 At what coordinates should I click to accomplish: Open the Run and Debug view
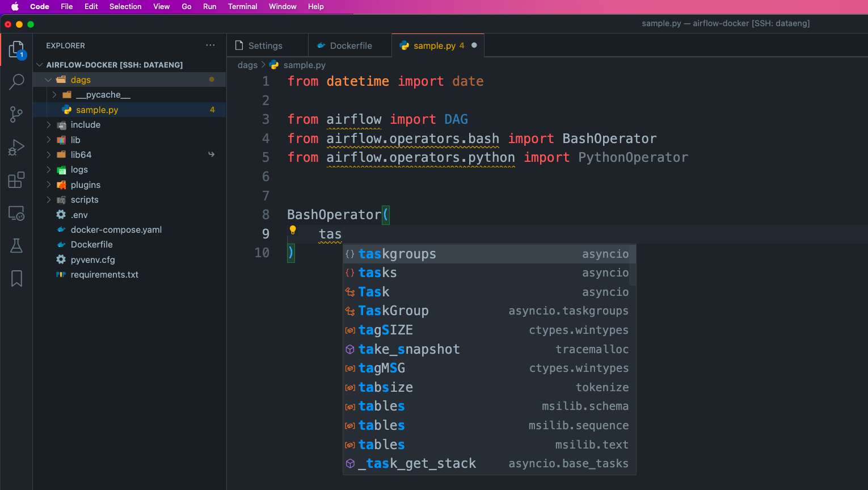click(x=16, y=146)
